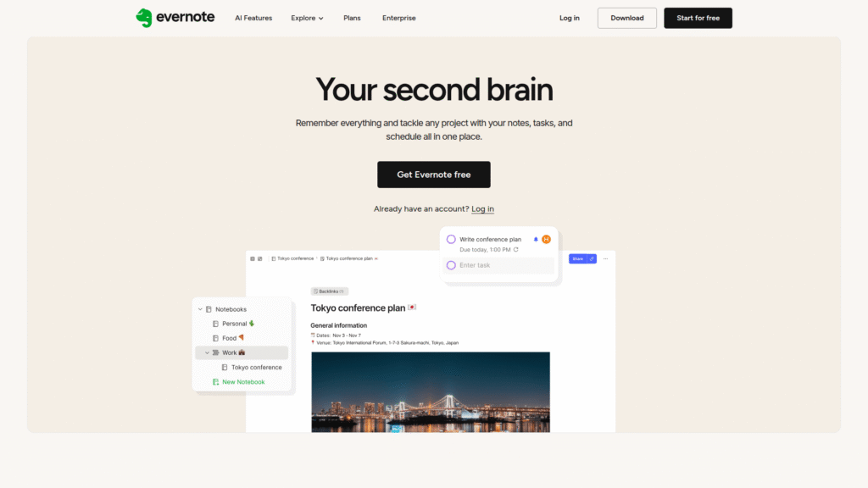Toggle the empty Enter task circle checkbox
The width and height of the screenshot is (868, 488).
click(451, 265)
